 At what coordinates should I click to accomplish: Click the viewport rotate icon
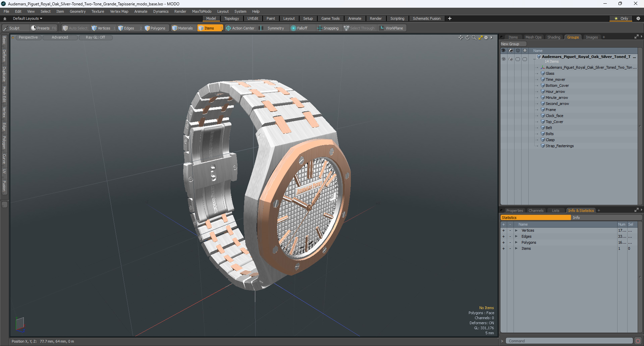click(x=467, y=38)
